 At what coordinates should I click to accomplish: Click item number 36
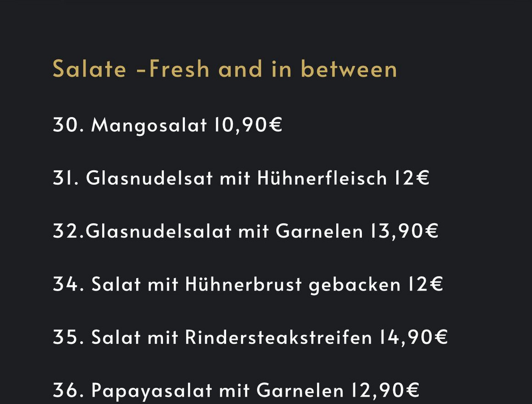68,390
